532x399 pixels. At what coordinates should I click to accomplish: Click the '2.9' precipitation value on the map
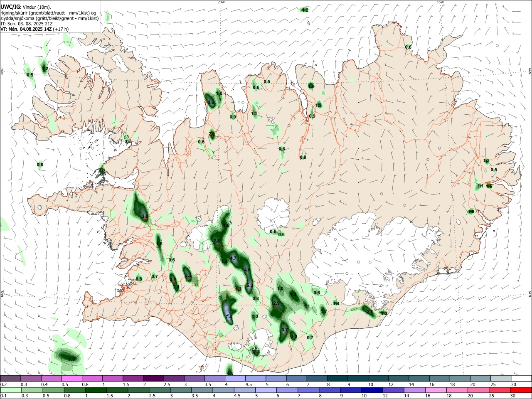pos(277,303)
